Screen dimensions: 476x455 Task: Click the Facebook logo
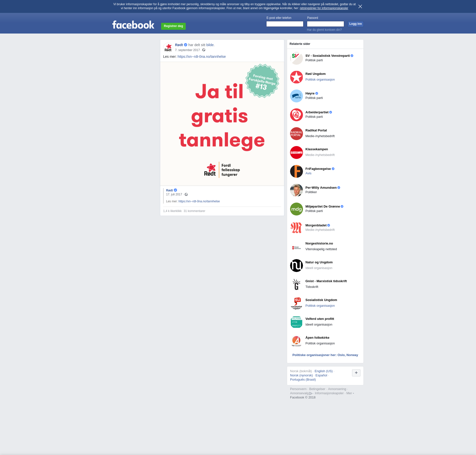point(133,25)
